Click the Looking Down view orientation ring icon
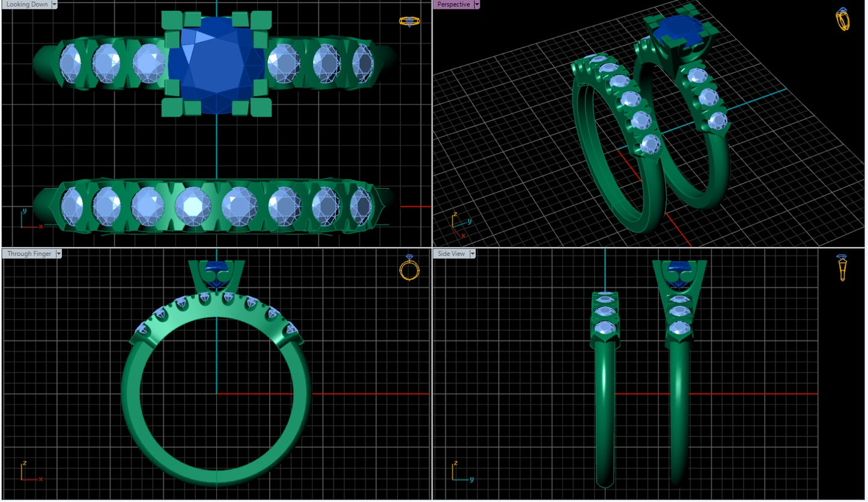Image resolution: width=868 pixels, height=502 pixels. (408, 22)
